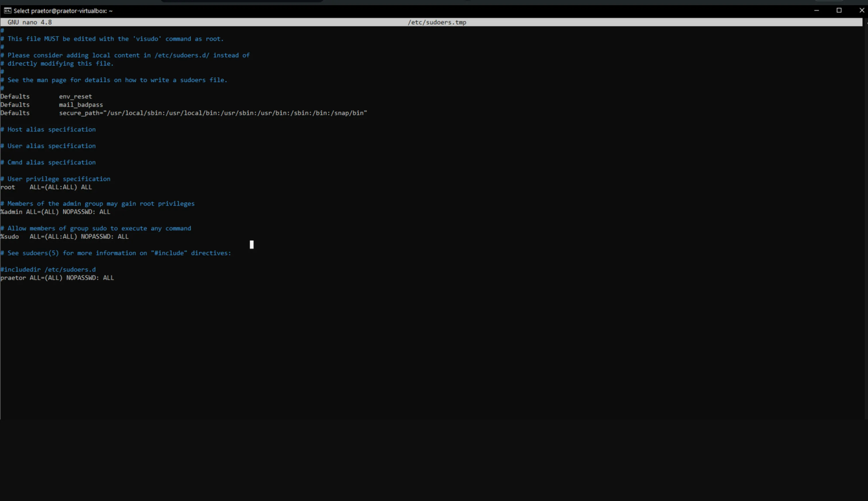
Task: Click the Defaults env_reset line
Action: [46, 97]
